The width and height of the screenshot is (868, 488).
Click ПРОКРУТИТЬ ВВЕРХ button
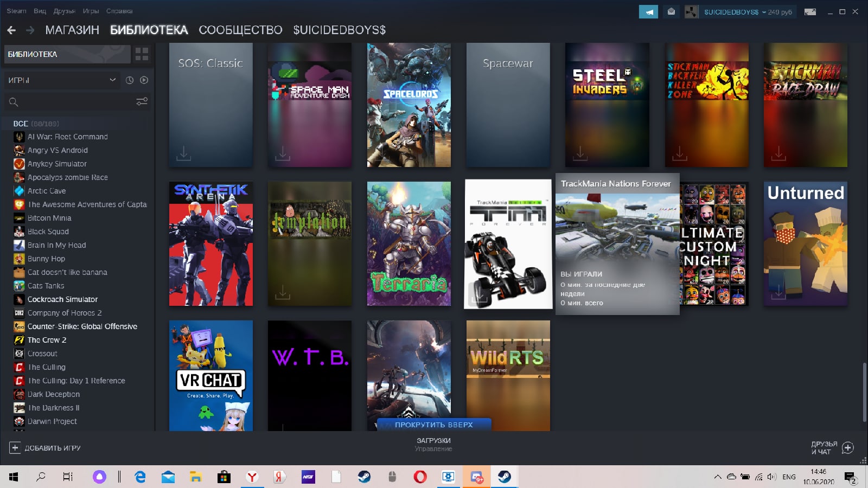434,425
